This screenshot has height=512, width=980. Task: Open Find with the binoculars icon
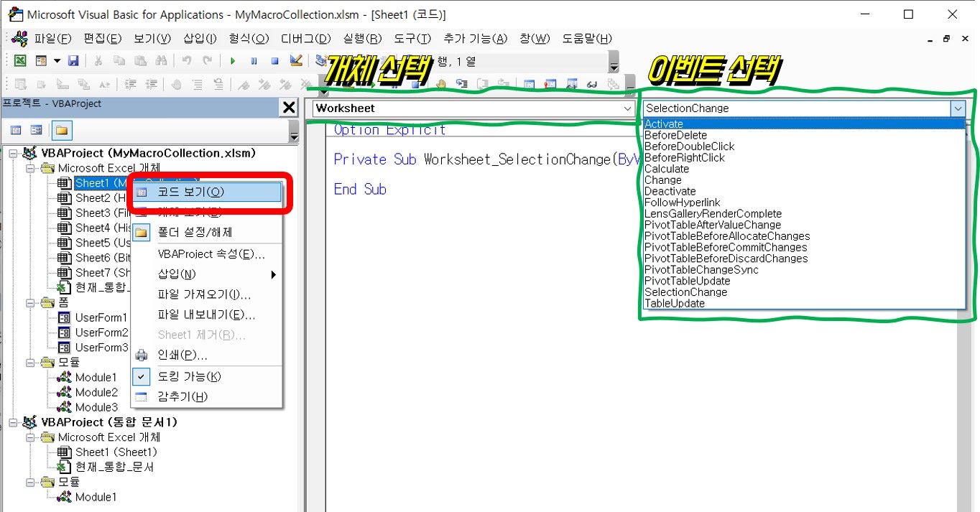tap(161, 62)
